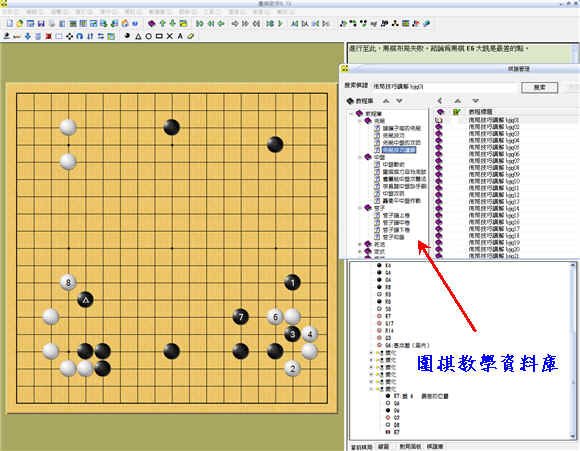Expand the first 變化 variation node
Image resolution: width=580 pixels, height=451 pixels.
pos(371,353)
